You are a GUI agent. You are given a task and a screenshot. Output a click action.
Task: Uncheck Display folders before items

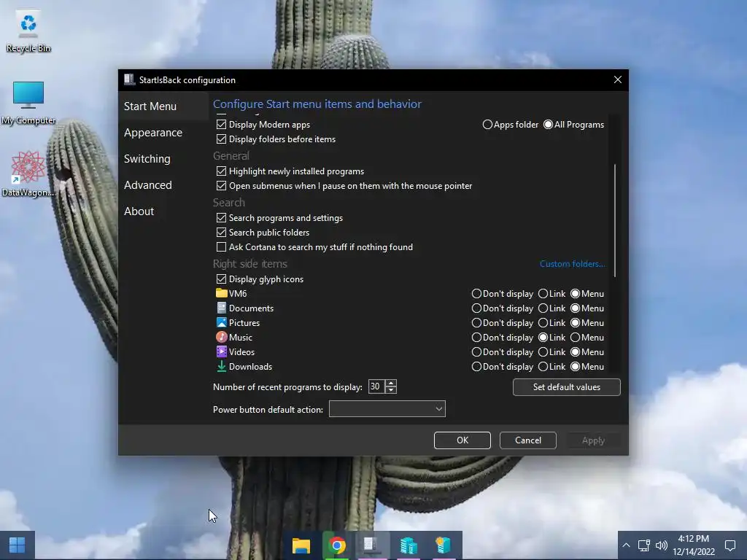[x=221, y=139]
